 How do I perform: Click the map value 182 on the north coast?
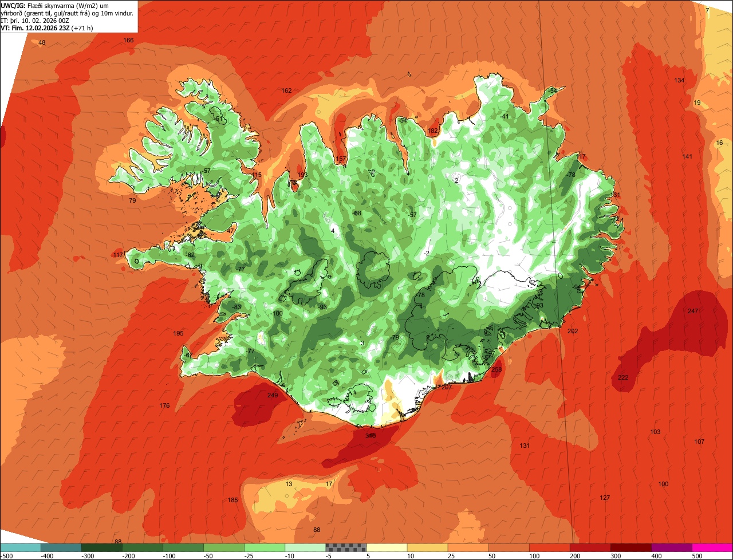[x=432, y=131]
